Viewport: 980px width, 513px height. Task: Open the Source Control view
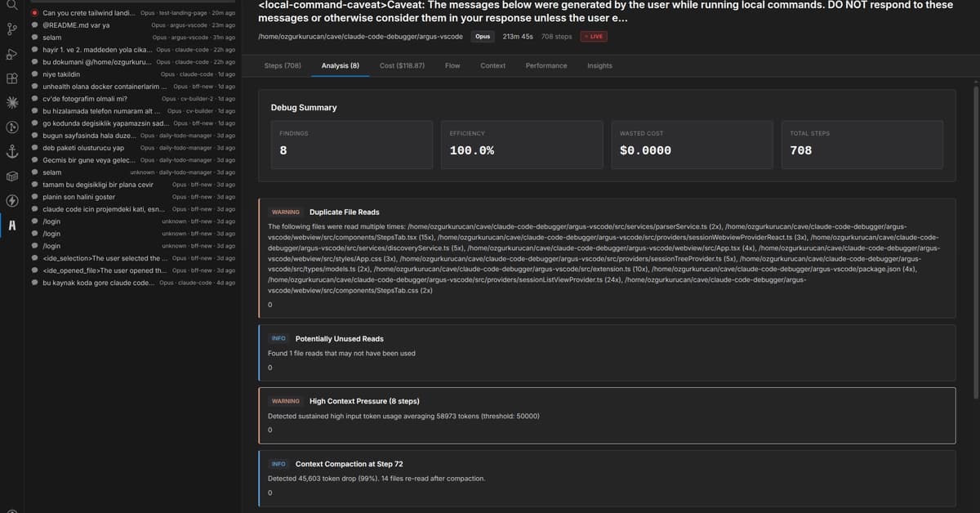pos(11,29)
